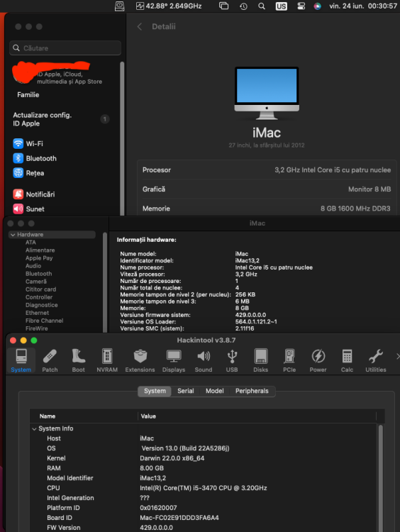Select Ethernet in Hardware list
Viewport: 400px width, 532px height.
(37, 313)
